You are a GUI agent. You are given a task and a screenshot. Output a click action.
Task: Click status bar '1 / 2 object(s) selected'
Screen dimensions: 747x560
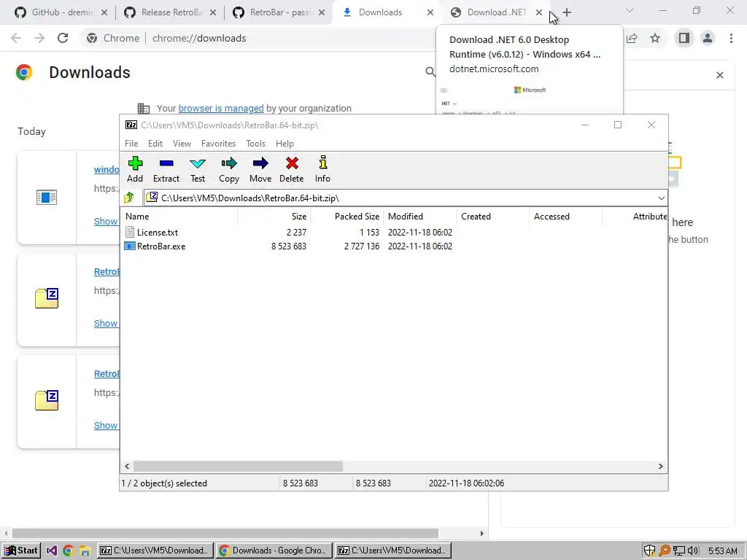click(164, 483)
